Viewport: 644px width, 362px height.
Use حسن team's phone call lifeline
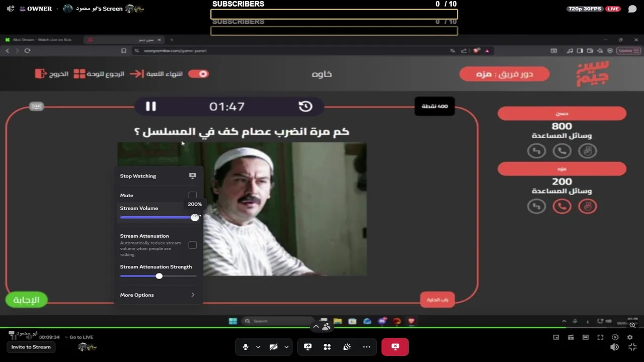coord(562,151)
